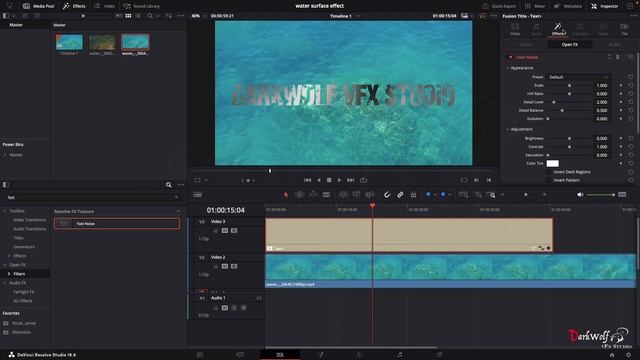Play in reverse in viewer
The width and height of the screenshot is (640, 360).
coord(319,180)
